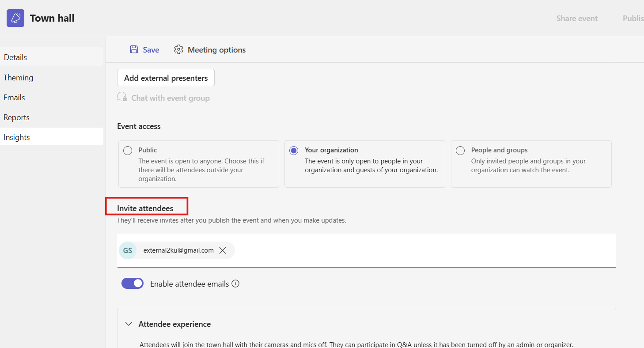Select the Public event access option
This screenshot has width=644, height=348.
128,151
